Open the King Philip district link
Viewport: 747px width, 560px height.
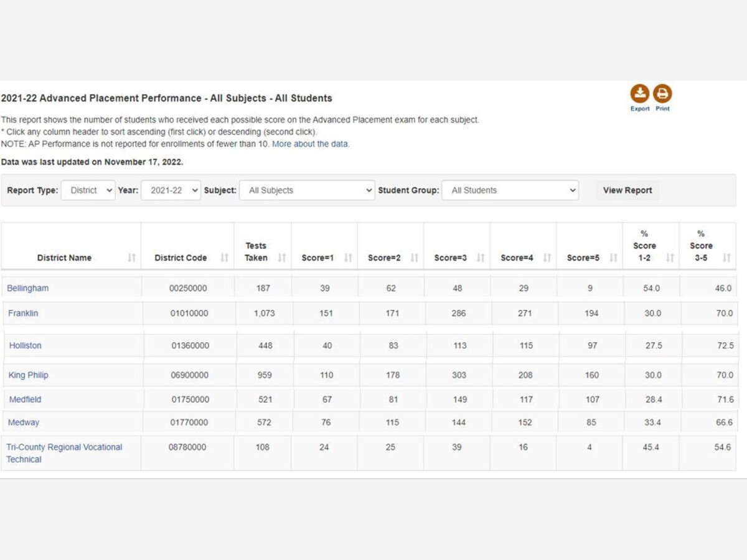coord(28,375)
